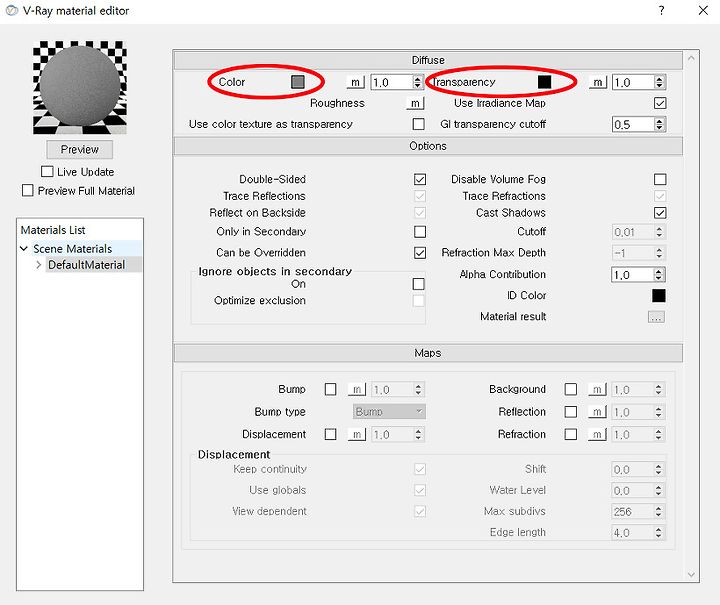Screen dimensions: 720x605
Task: Adjust GI transparency cutoff spinner
Action: pos(659,124)
